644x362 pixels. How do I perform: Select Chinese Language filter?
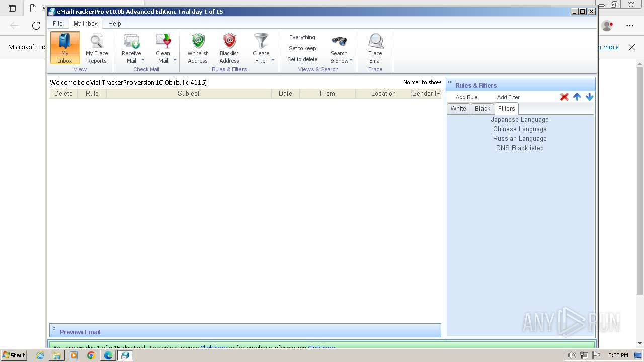(x=520, y=129)
